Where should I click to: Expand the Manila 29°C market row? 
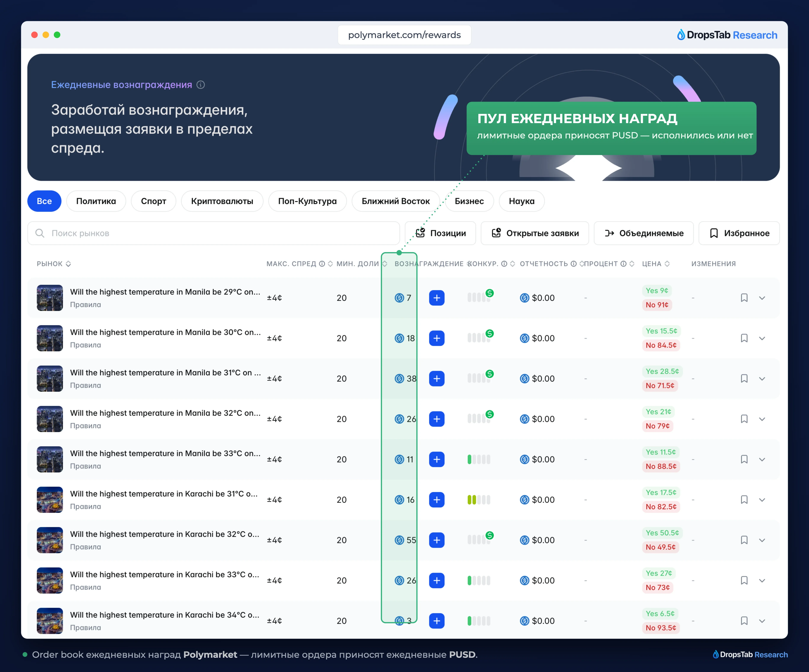(762, 298)
